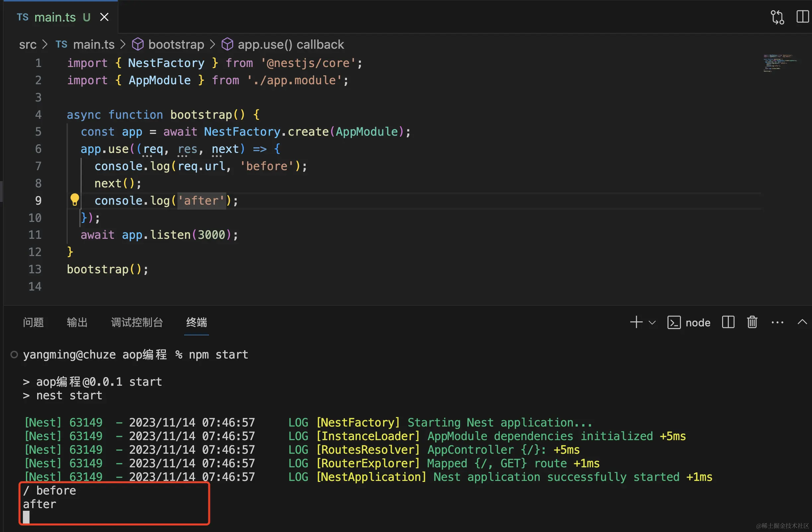Click the 'before' string on line 7
The image size is (812, 532).
pos(266,166)
